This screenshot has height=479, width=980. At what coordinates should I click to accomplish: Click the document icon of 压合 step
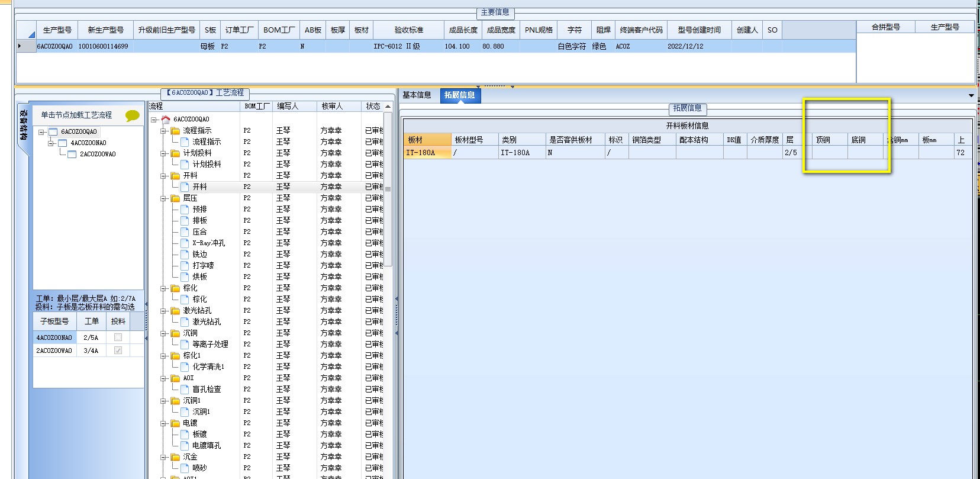pos(185,232)
